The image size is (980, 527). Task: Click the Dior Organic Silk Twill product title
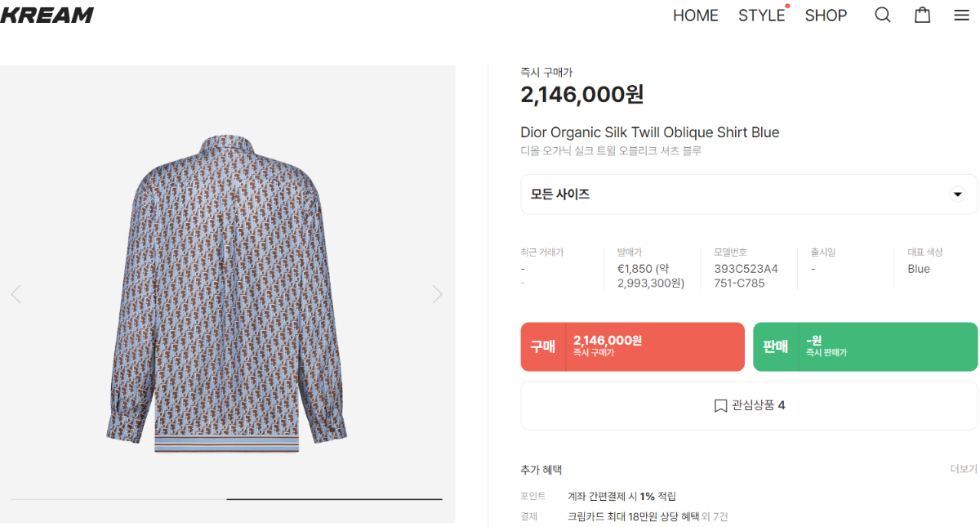pos(649,132)
